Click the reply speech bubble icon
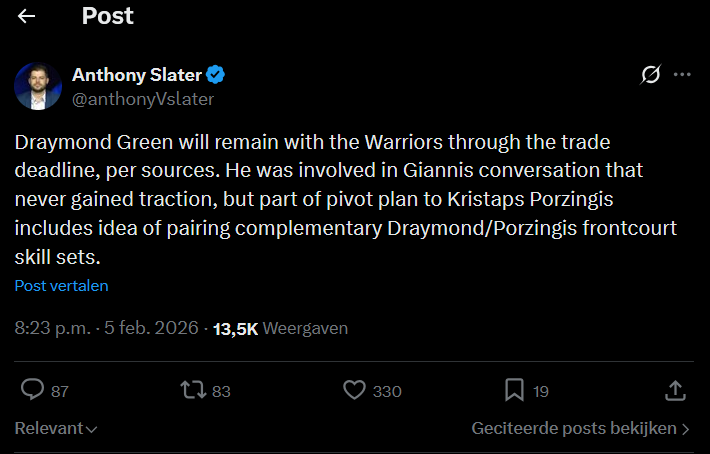This screenshot has width=710, height=454. [32, 390]
